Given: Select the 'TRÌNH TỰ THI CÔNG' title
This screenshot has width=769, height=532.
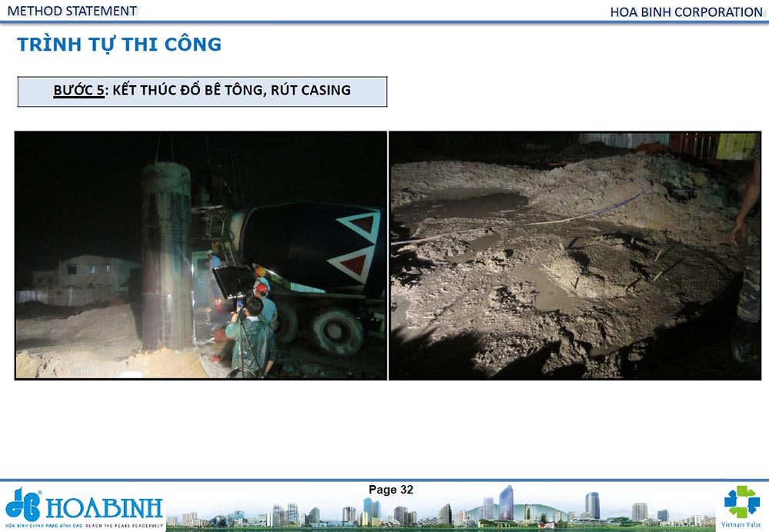Looking at the screenshot, I should point(119,45).
